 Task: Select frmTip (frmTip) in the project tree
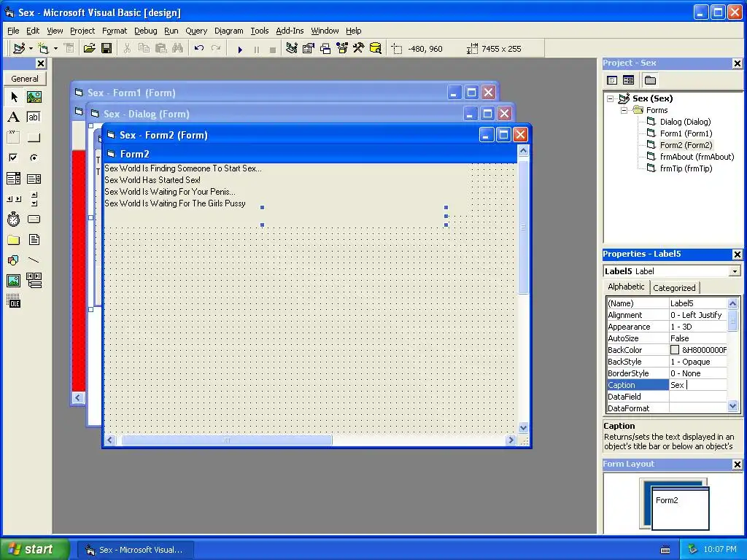[686, 168]
